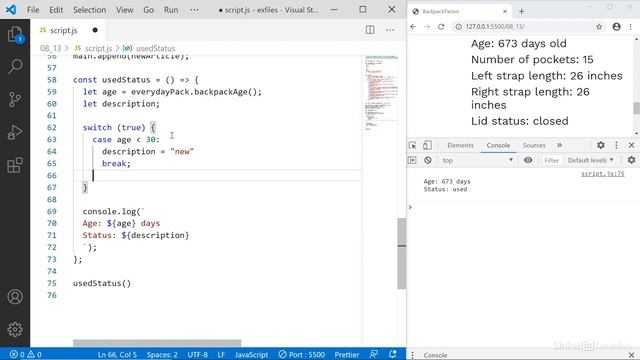
Task: Switch to the Elements DevTools tab
Action: pyautogui.click(x=460, y=145)
